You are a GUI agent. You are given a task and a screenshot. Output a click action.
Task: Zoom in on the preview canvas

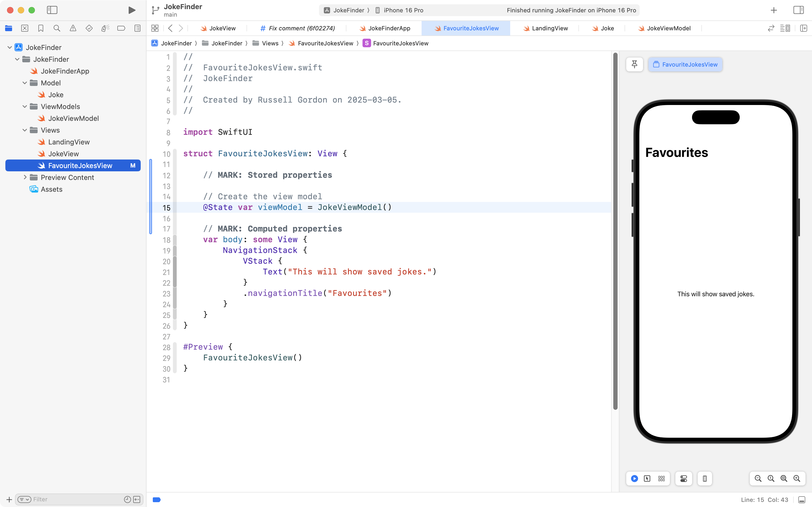[x=797, y=479]
